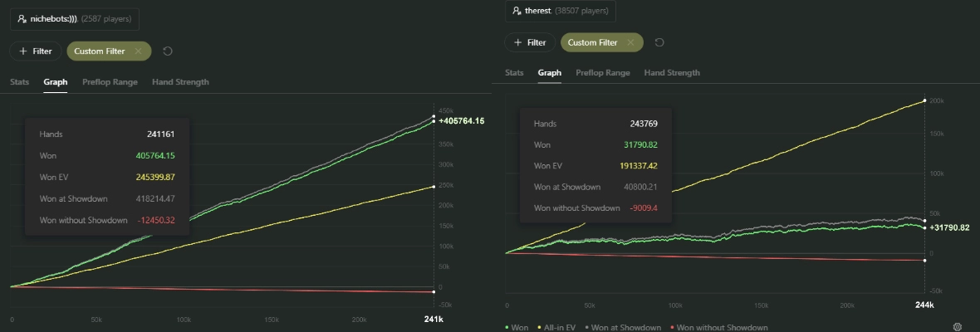Switch to Stats tab in nichebots panel
This screenshot has width=980, height=332.
(19, 81)
